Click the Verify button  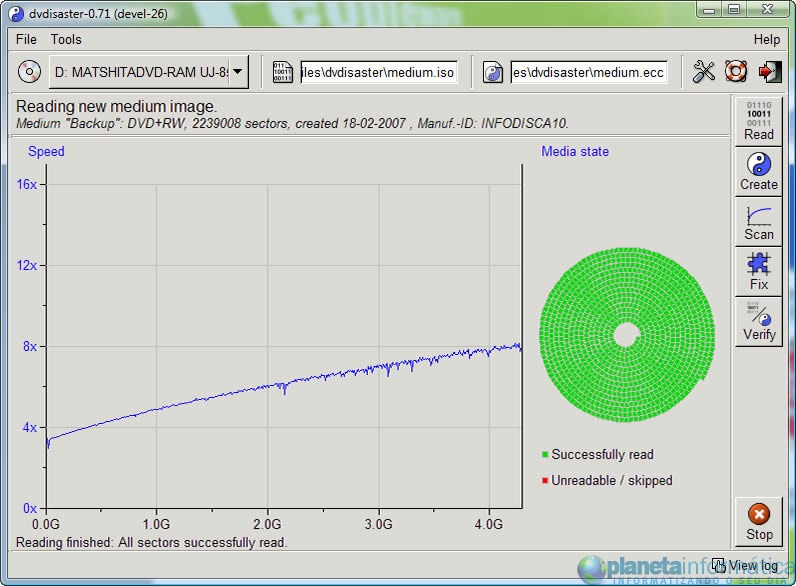759,322
